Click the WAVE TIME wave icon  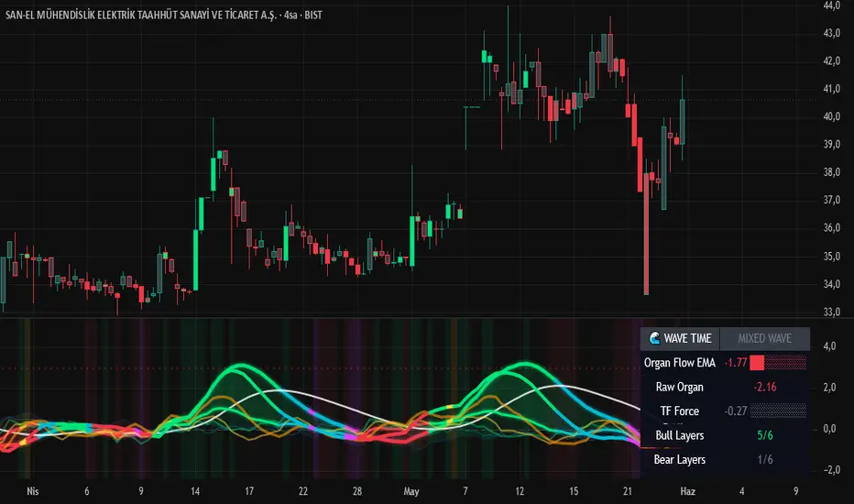click(654, 338)
